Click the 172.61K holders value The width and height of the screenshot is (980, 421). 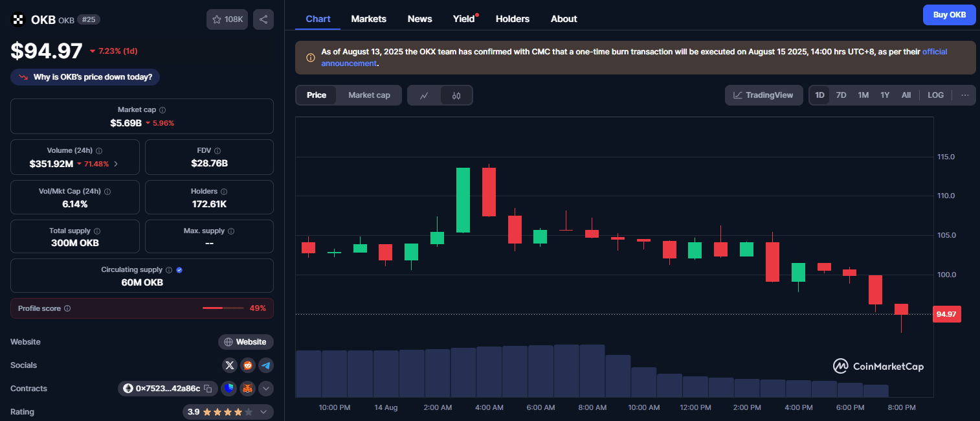tap(209, 204)
